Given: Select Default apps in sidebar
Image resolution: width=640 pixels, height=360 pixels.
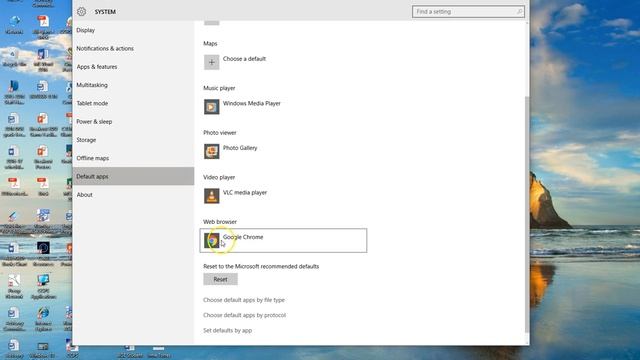Looking at the screenshot, I should point(133,176).
